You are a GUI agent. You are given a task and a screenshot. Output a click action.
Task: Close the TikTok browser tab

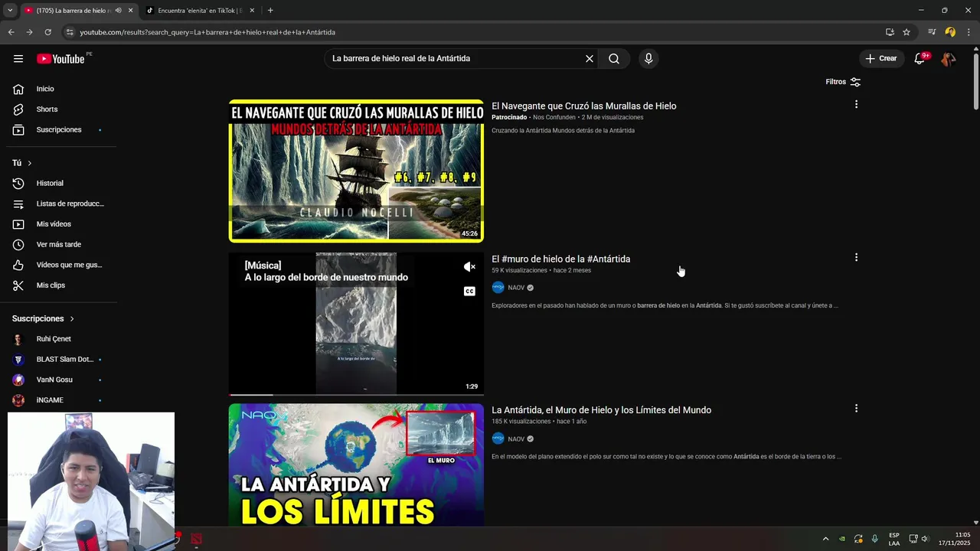click(x=252, y=11)
